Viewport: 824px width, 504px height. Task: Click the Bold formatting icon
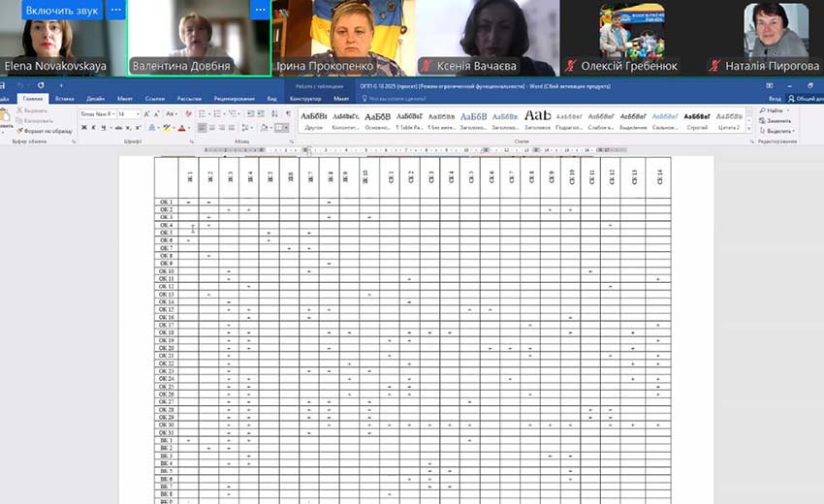tap(83, 128)
